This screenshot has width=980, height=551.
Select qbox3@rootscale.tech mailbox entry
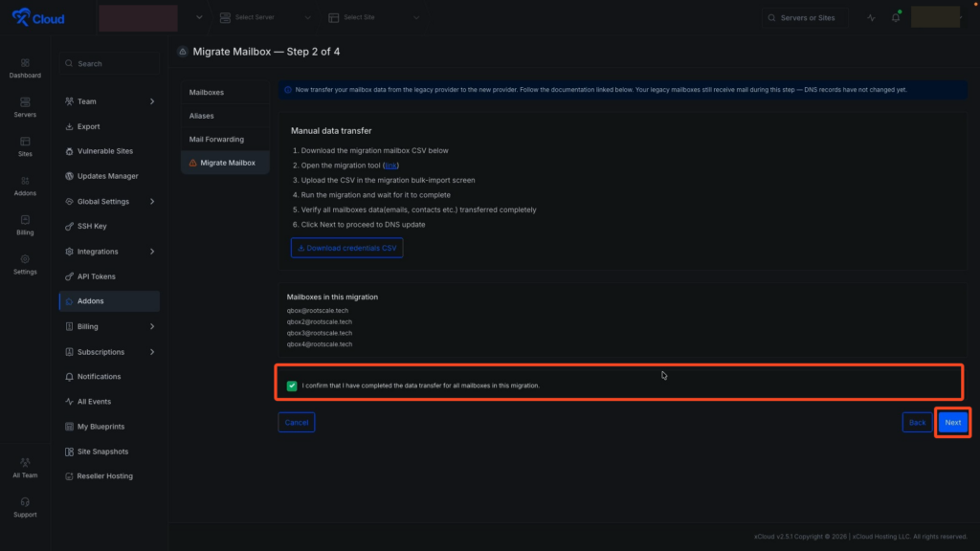click(x=320, y=333)
